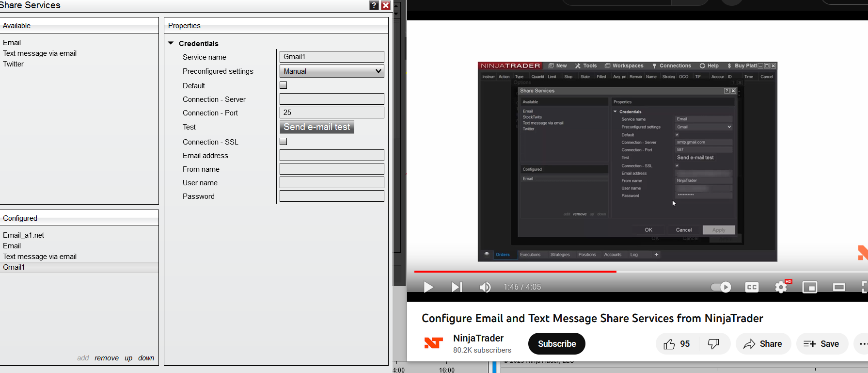Mute the video volume
This screenshot has width=868, height=373.
pos(485,287)
